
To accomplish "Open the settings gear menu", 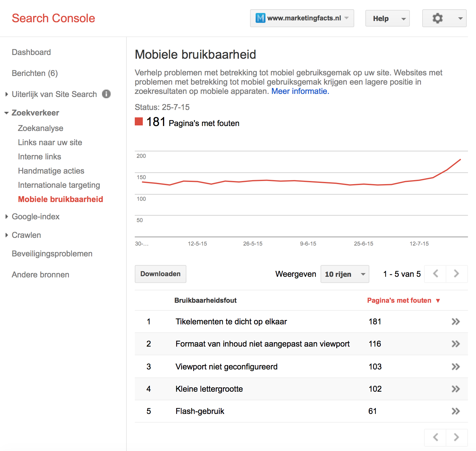I will (444, 19).
